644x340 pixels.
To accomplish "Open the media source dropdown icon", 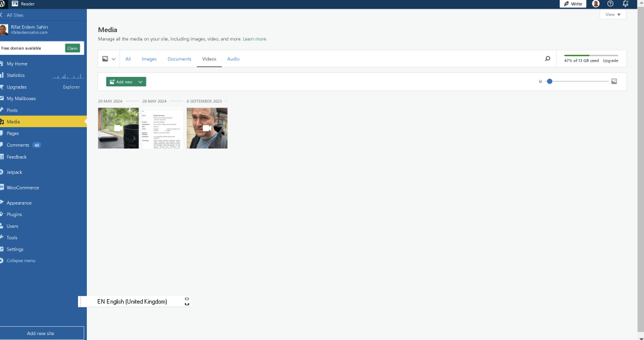I will (x=109, y=59).
